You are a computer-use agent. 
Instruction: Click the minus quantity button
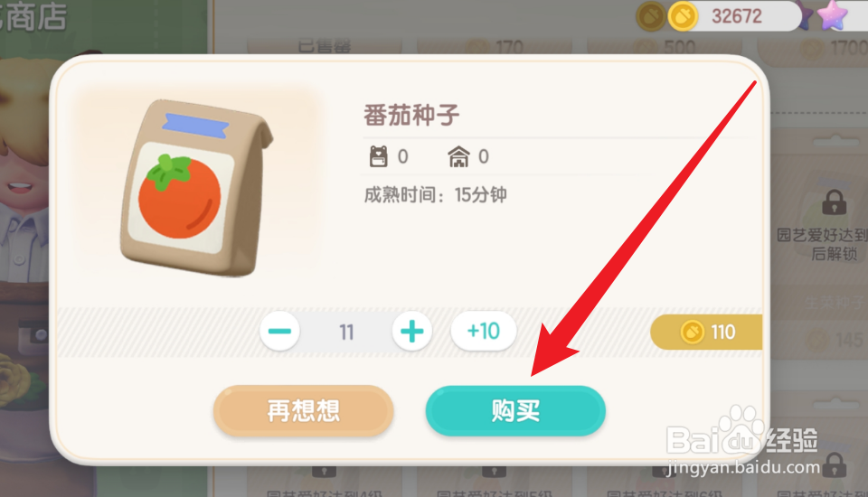279,332
